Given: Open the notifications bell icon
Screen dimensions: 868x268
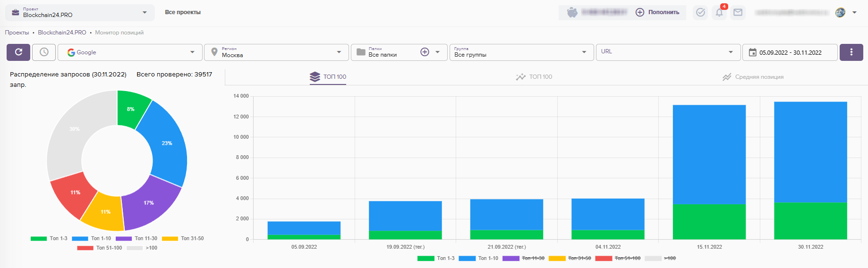Looking at the screenshot, I should pyautogui.click(x=719, y=13).
